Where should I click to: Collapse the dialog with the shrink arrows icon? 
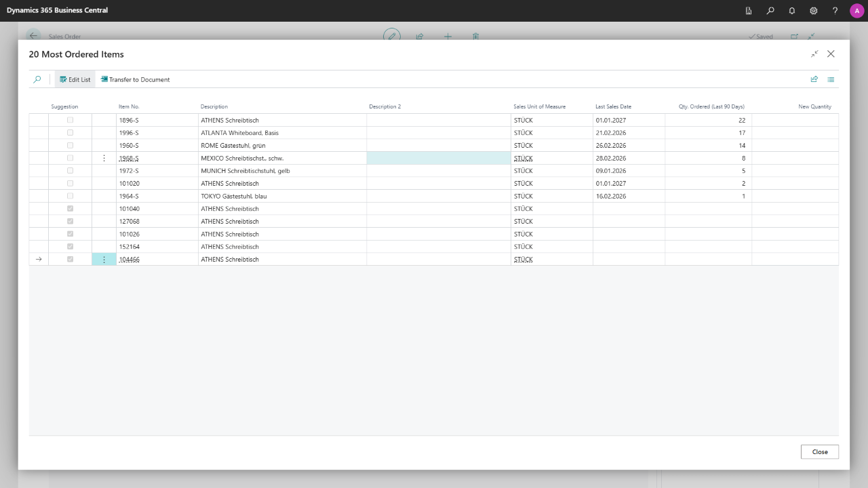[814, 54]
